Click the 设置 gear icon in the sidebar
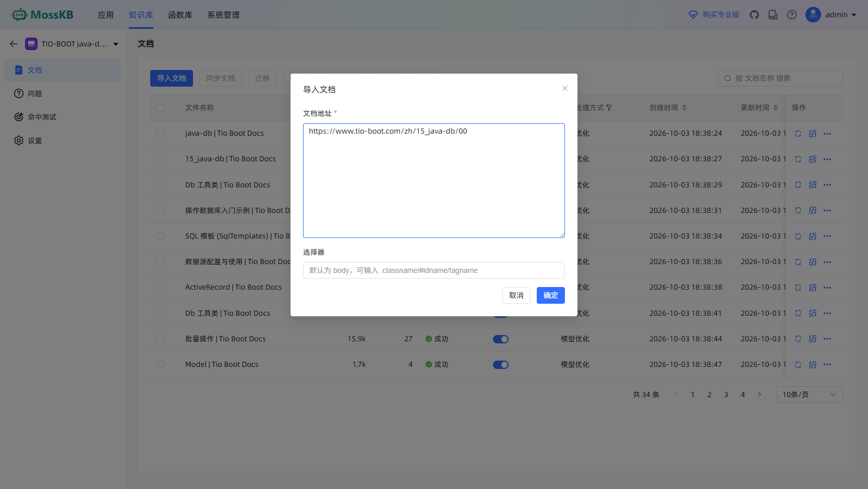 [19, 140]
